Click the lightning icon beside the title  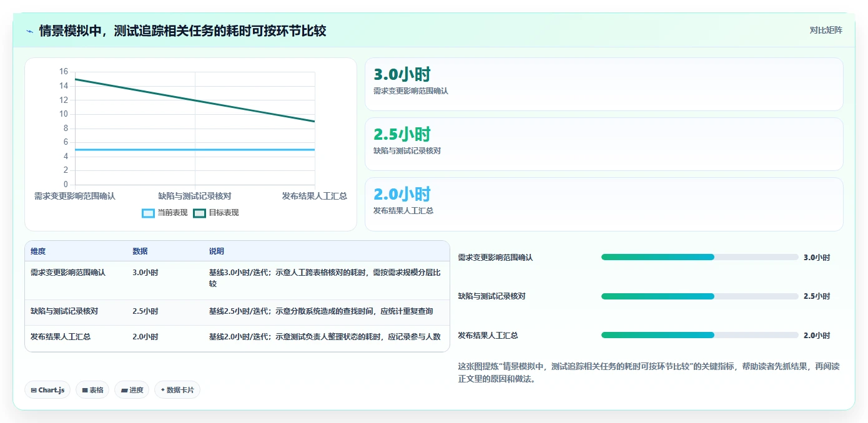pos(30,31)
